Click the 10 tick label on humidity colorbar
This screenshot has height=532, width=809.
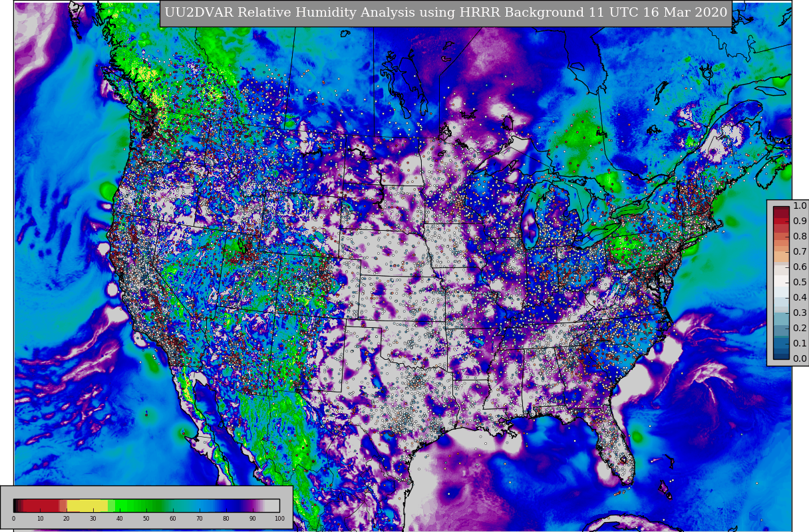click(40, 519)
